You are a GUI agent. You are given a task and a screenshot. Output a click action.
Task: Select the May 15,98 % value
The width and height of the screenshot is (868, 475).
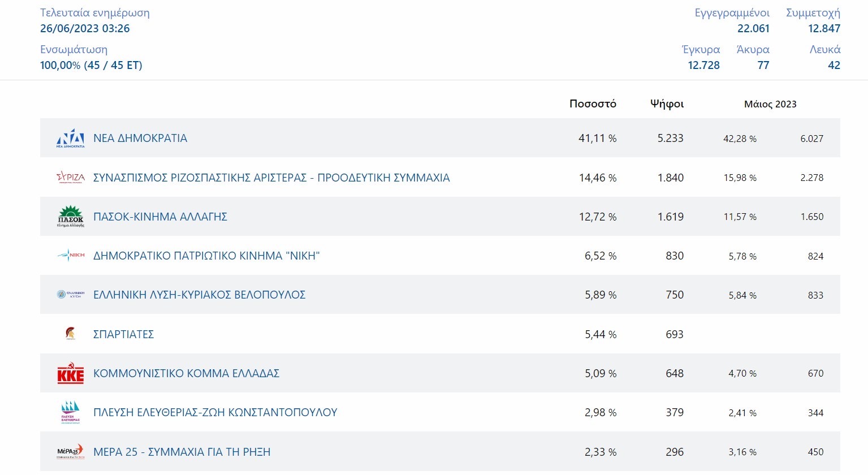[x=740, y=178]
